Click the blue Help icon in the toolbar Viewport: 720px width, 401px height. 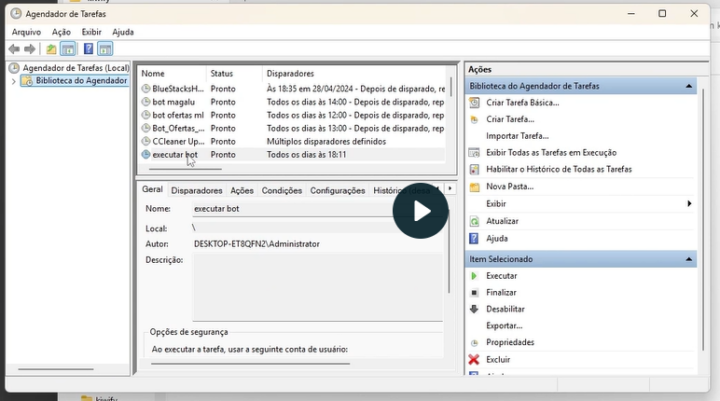(88, 49)
